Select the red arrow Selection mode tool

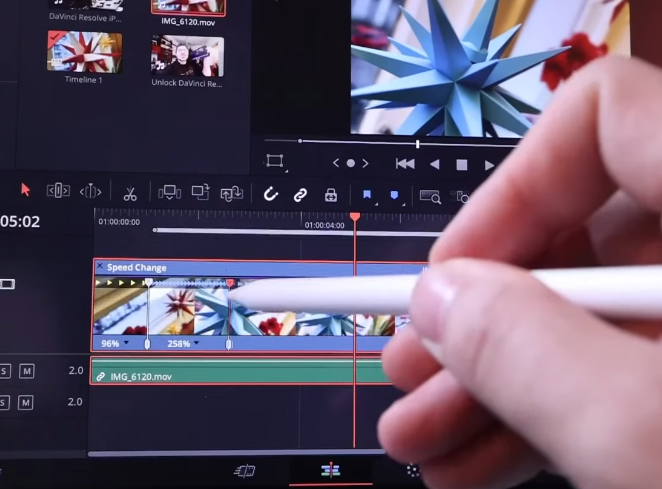[x=25, y=190]
